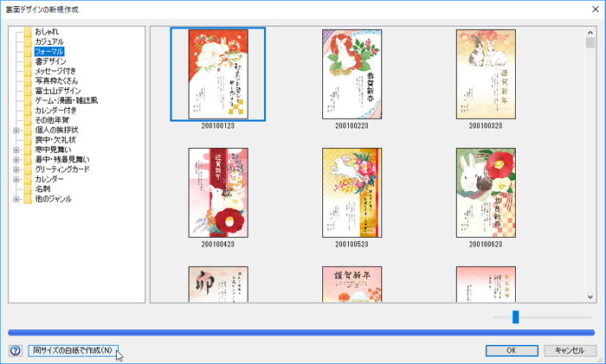Viewport: 606px width, 364px height.
Task: Expand the 他のジャンル tree node
Action: (16, 199)
